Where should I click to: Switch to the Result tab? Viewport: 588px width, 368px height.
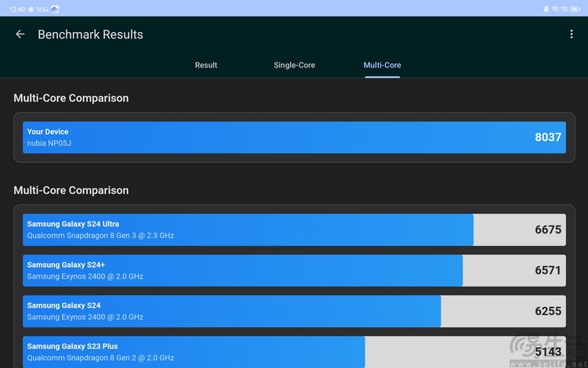[206, 65]
